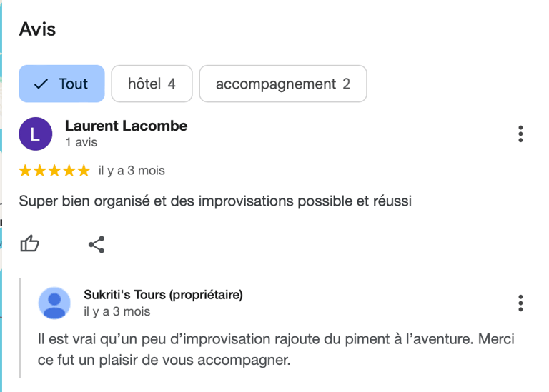This screenshot has height=392, width=549.
Task: Share Laurent Lacombe's review
Action: click(97, 245)
